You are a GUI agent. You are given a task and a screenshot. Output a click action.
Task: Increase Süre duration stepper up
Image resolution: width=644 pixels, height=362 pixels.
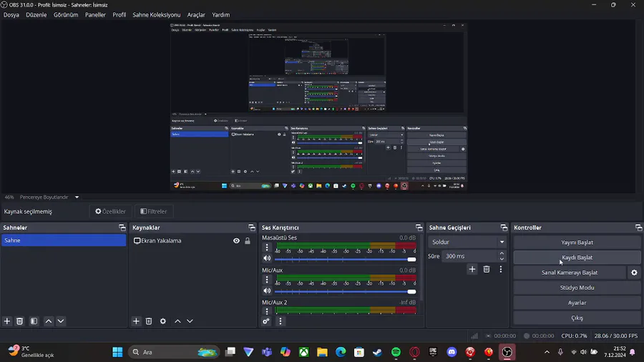pos(502,253)
